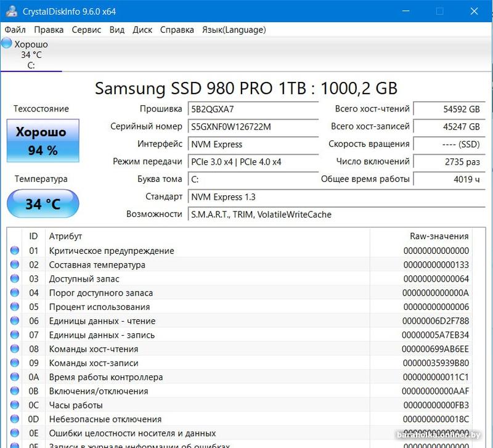Click status orb of Доступный запас row
The width and height of the screenshot is (493, 448).
point(15,279)
